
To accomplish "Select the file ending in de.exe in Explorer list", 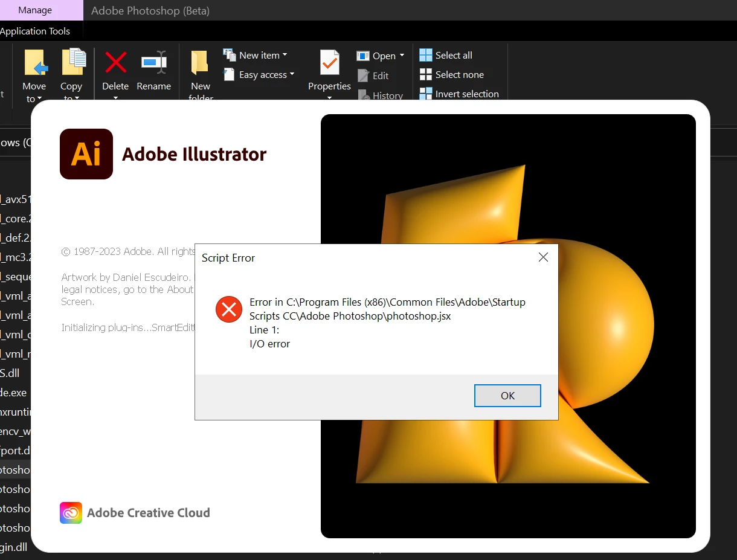I will click(13, 393).
